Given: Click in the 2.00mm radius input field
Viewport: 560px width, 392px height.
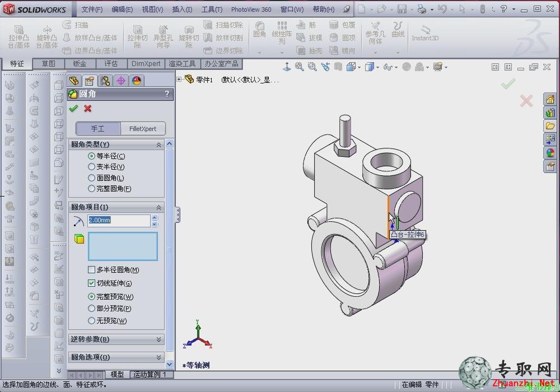Looking at the screenshot, I should click(119, 220).
